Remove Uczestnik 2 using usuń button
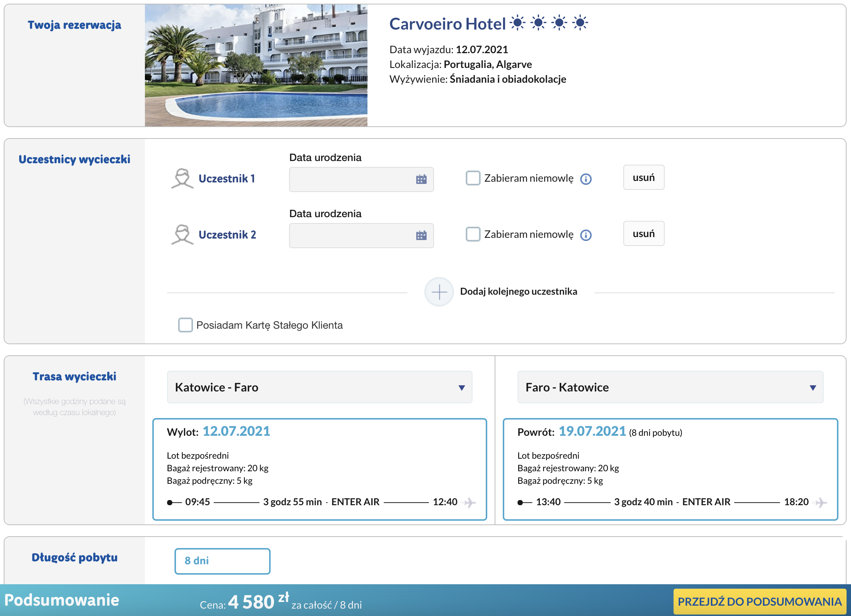Image resolution: width=851 pixels, height=616 pixels. (644, 233)
